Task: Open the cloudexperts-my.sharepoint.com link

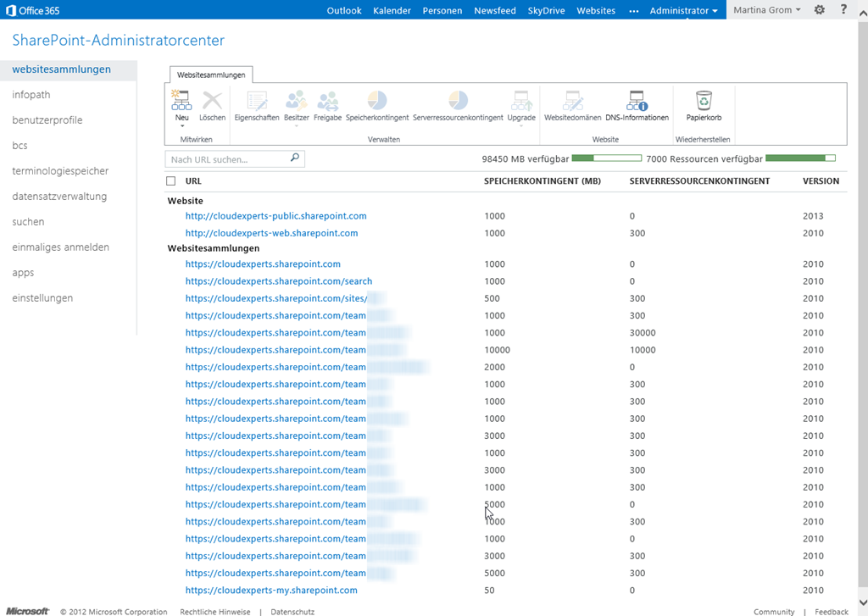Action: [x=271, y=591]
